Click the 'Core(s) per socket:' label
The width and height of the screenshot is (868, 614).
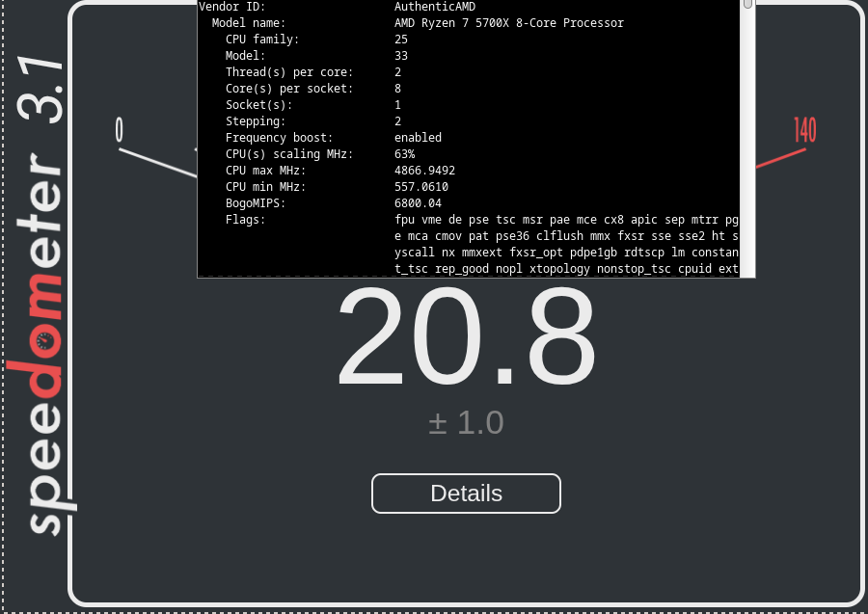click(x=289, y=89)
